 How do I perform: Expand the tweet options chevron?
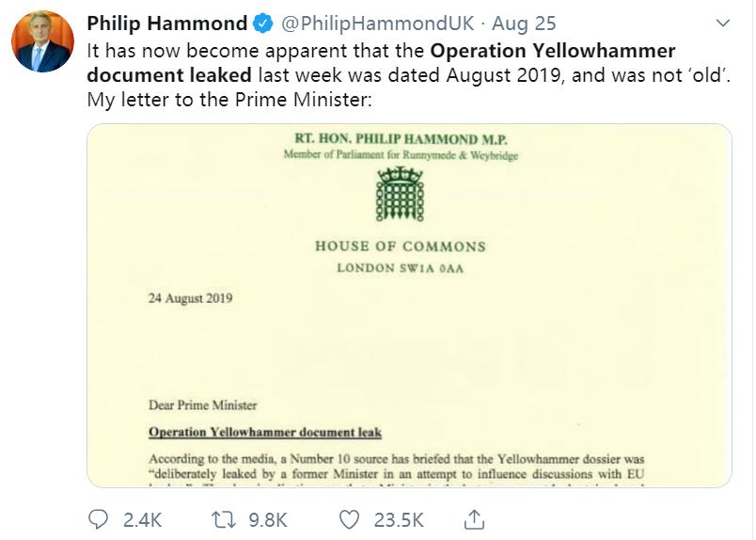click(x=723, y=23)
